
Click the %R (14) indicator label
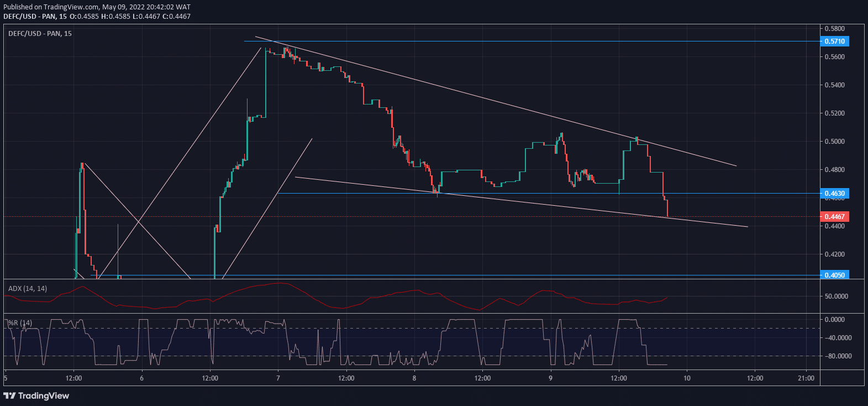[19, 322]
